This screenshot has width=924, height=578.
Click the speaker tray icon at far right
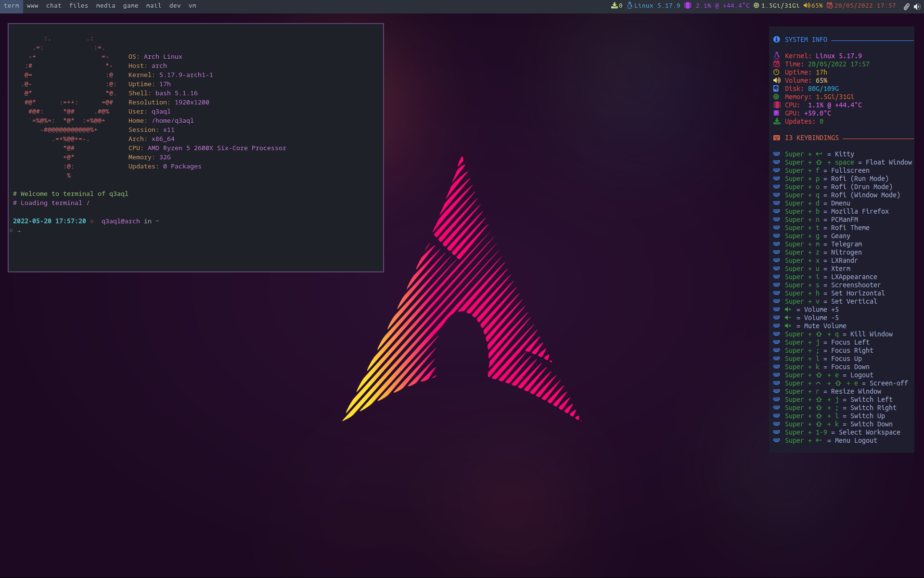(917, 6)
